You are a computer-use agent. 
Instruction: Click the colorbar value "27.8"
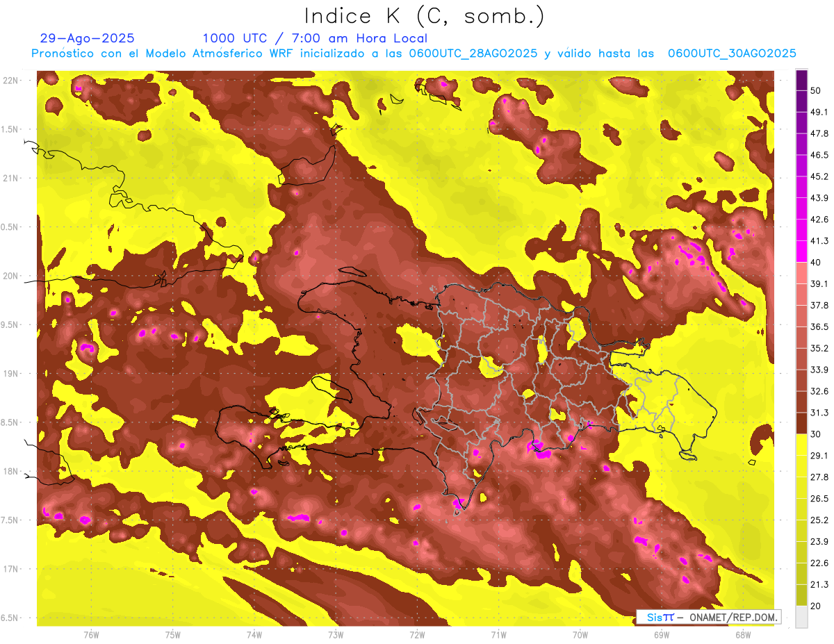coord(819,477)
